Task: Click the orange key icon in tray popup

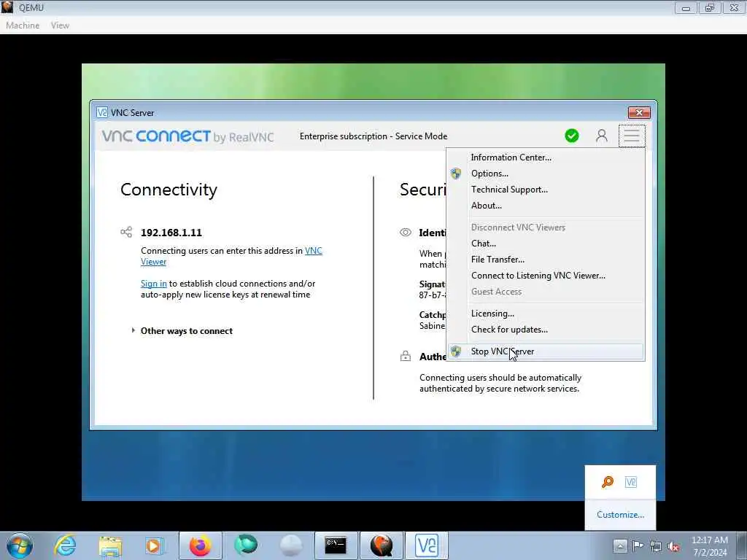Action: (608, 482)
